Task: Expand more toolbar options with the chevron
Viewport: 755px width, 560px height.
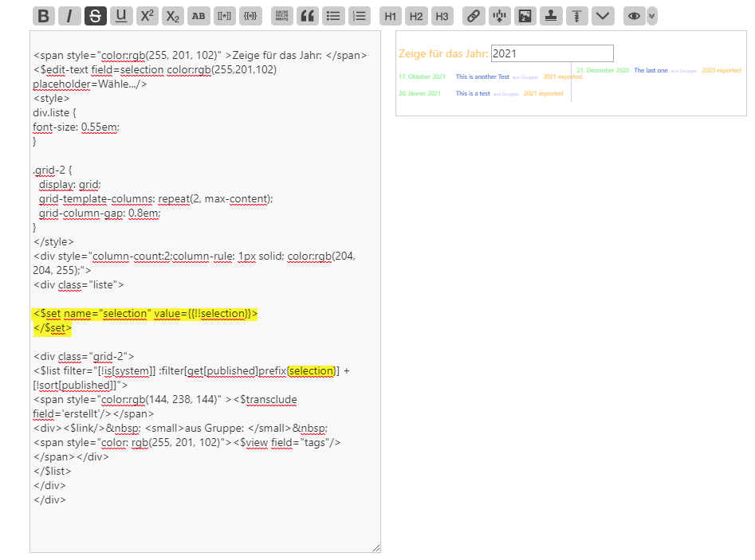Action: pyautogui.click(x=603, y=16)
